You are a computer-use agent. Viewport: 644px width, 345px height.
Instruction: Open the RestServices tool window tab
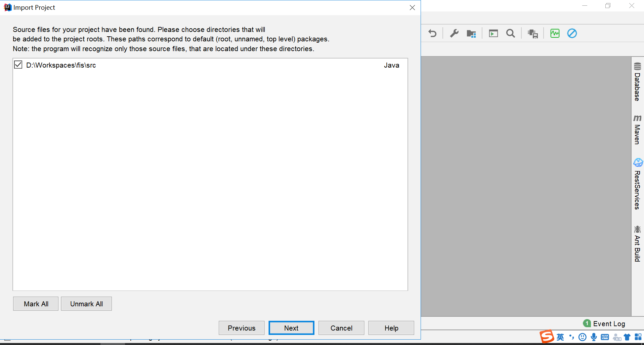(637, 184)
